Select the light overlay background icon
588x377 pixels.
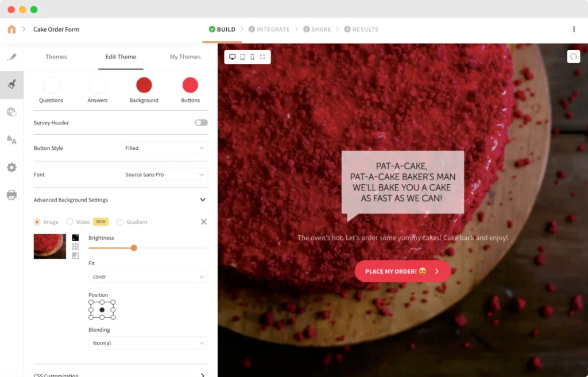pyautogui.click(x=75, y=255)
